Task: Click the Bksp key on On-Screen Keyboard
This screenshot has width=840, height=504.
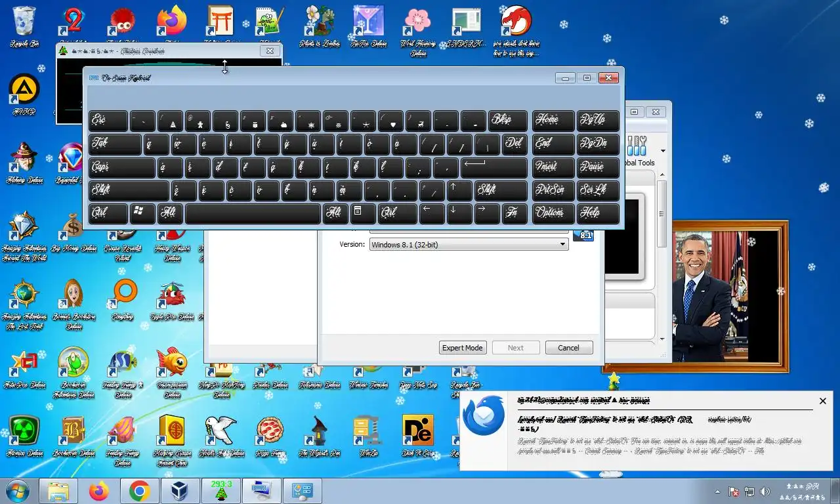Action: pos(507,120)
